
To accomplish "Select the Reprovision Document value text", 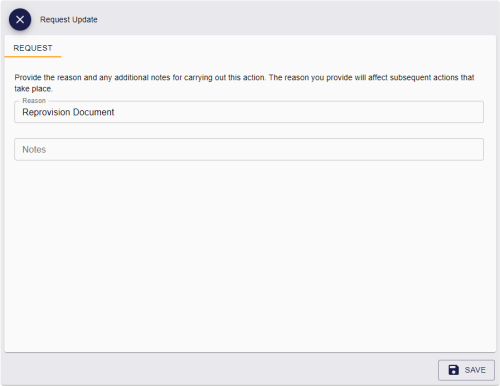I will tap(68, 112).
